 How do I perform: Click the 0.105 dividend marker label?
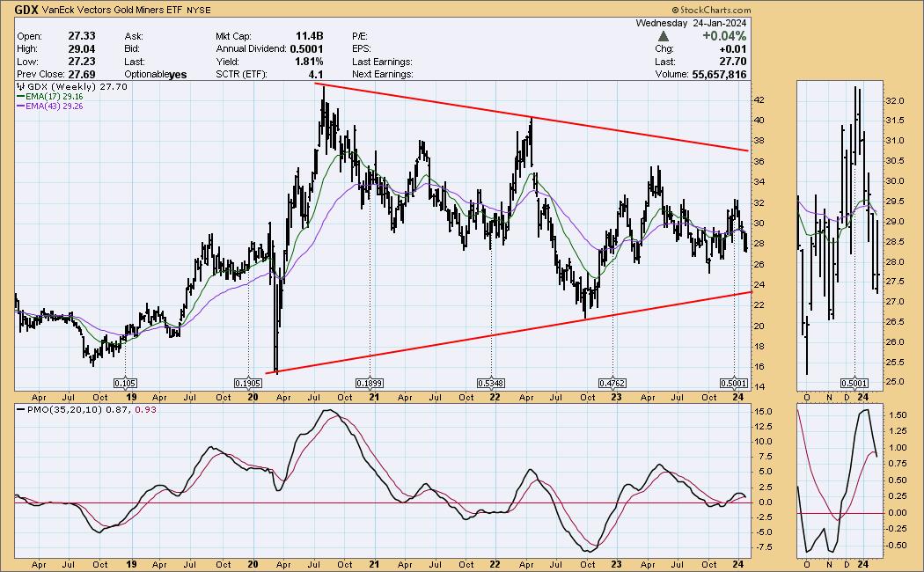point(125,383)
